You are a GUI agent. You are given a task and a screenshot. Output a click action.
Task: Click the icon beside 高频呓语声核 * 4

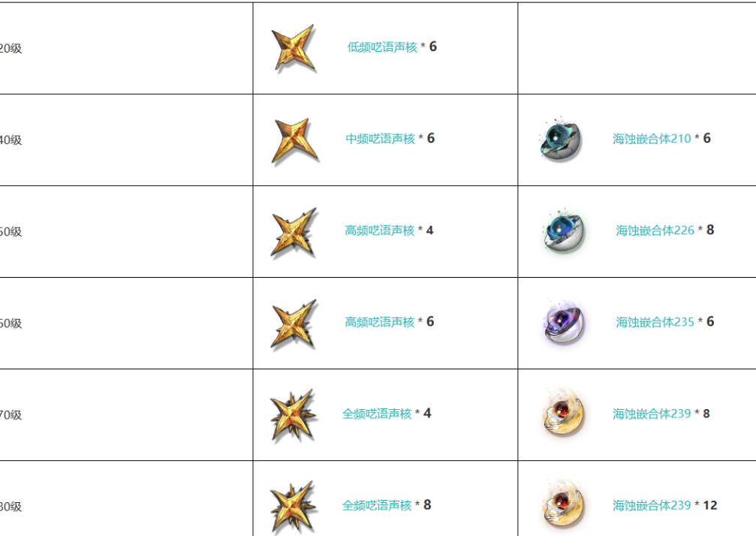[294, 232]
